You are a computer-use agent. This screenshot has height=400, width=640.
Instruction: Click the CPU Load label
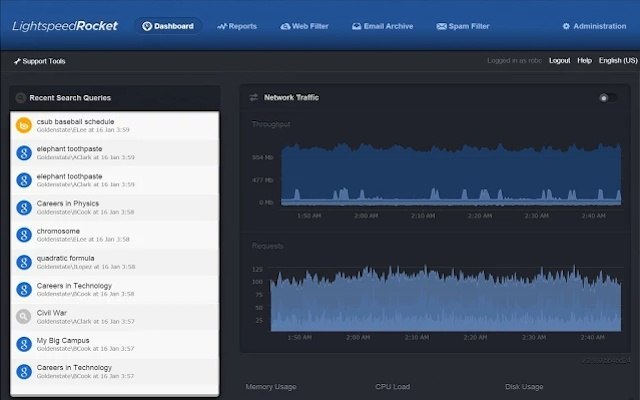click(393, 387)
